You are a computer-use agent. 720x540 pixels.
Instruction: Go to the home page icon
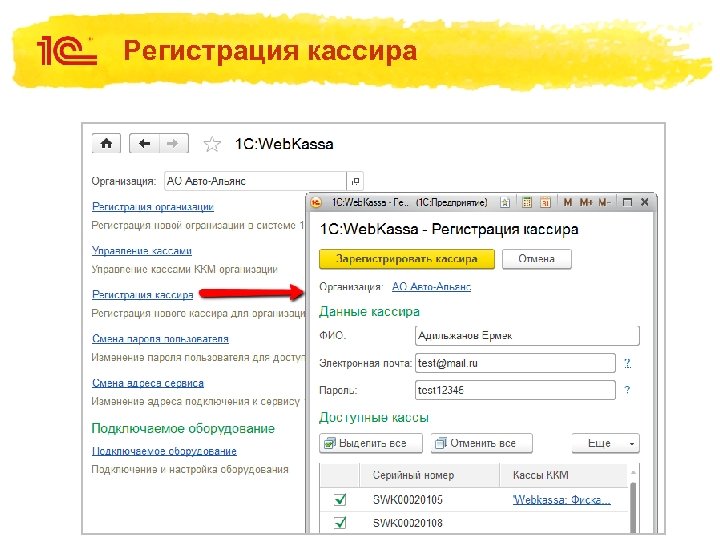[x=106, y=143]
